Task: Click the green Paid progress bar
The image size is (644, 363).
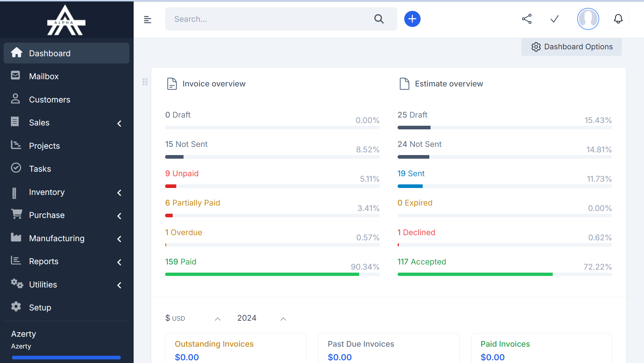Action: pos(262,274)
